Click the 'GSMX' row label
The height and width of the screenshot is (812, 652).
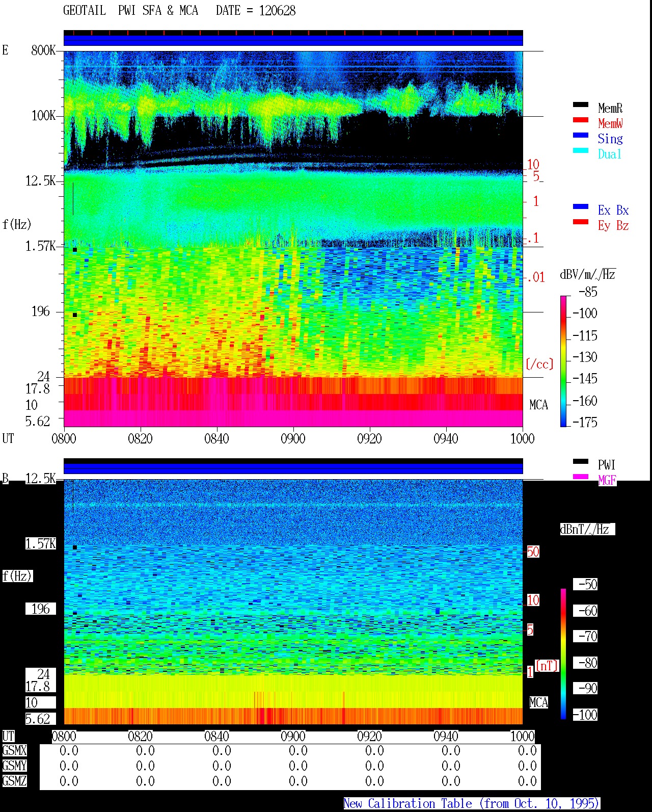point(14,751)
